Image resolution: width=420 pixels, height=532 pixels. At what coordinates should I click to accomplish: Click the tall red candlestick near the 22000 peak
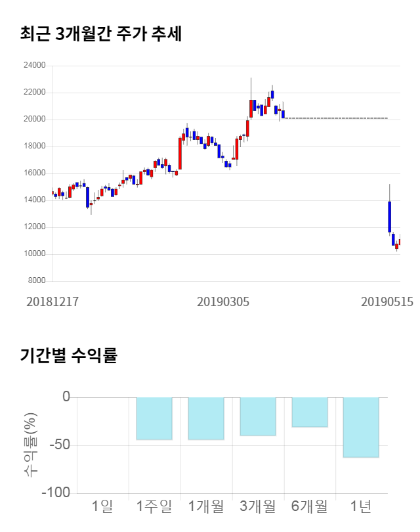coord(251,108)
